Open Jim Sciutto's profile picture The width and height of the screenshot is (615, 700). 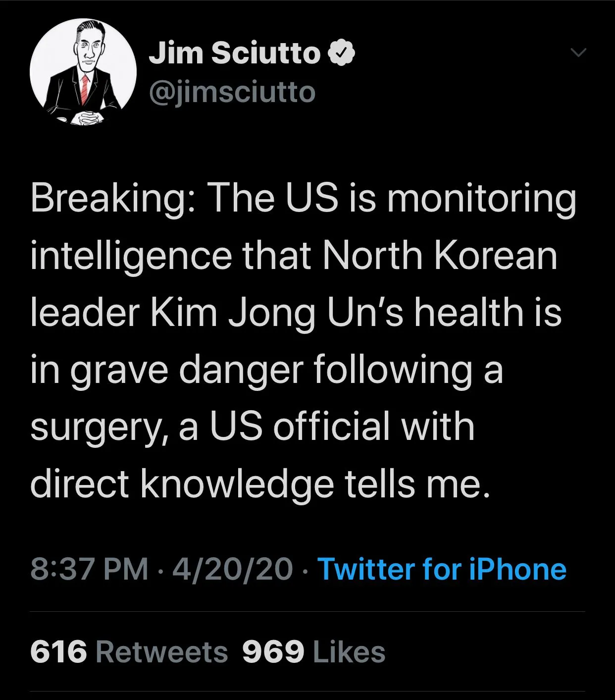pyautogui.click(x=83, y=72)
